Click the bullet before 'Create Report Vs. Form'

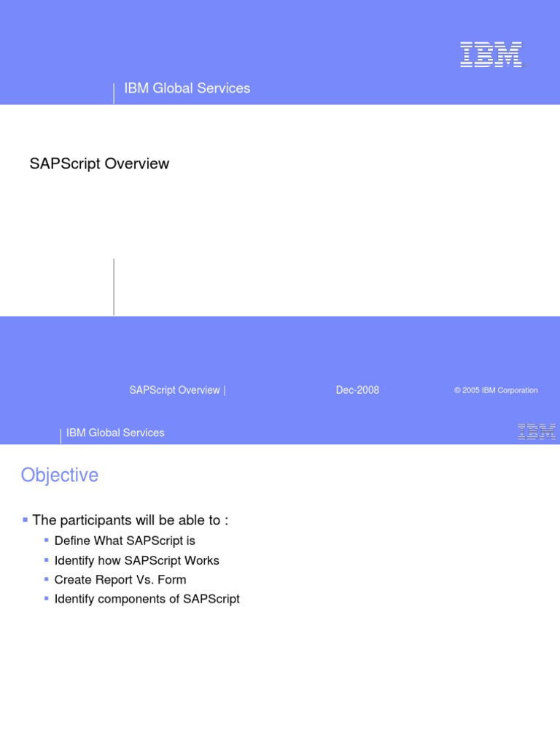coord(46,579)
